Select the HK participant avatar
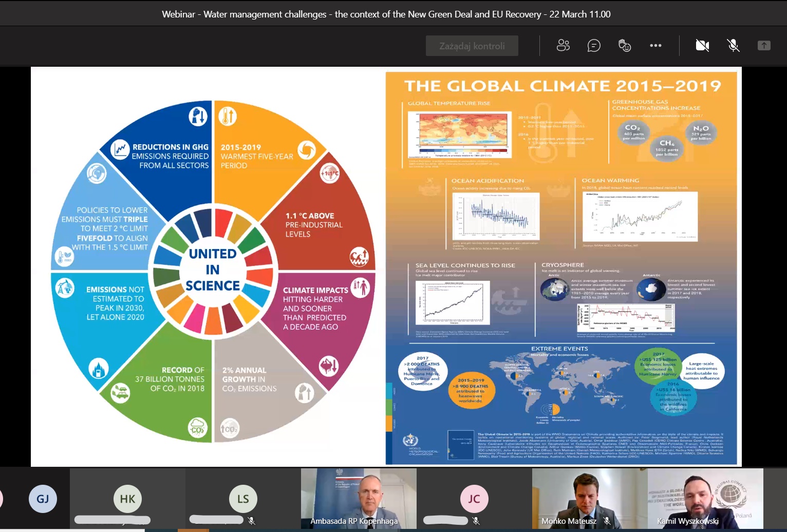Screen dimensions: 787x532 pos(127,499)
